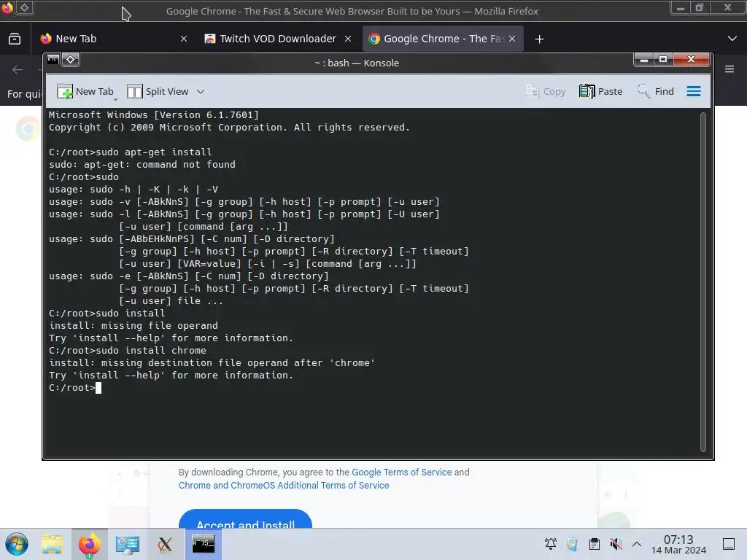Click the Copy button in Konsole
The height and width of the screenshot is (560, 747).
545,91
